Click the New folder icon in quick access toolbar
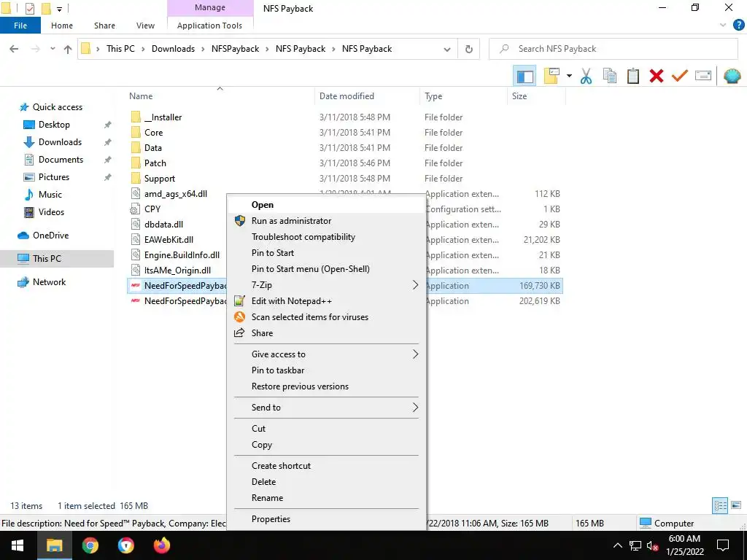Screen dimensions: 747x560 coord(46,8)
